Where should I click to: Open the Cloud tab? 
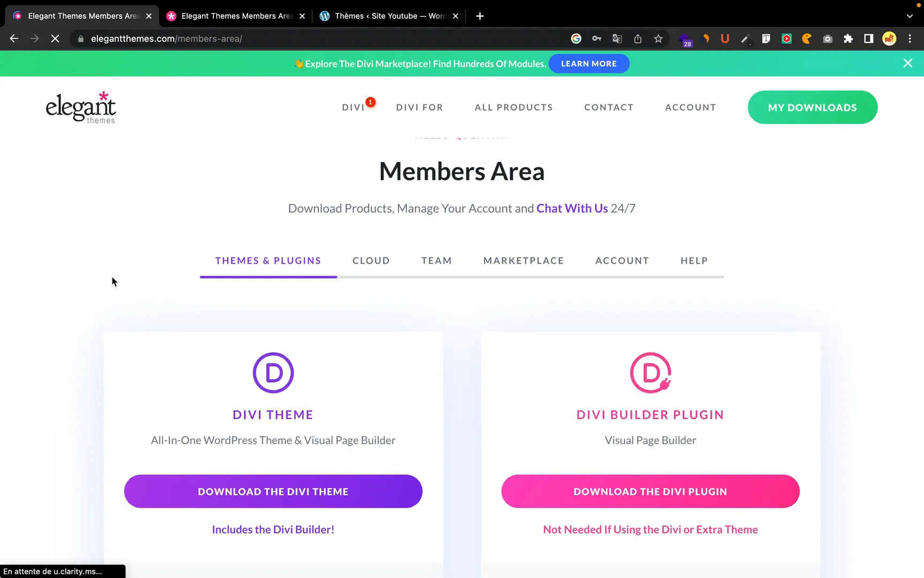[371, 261]
